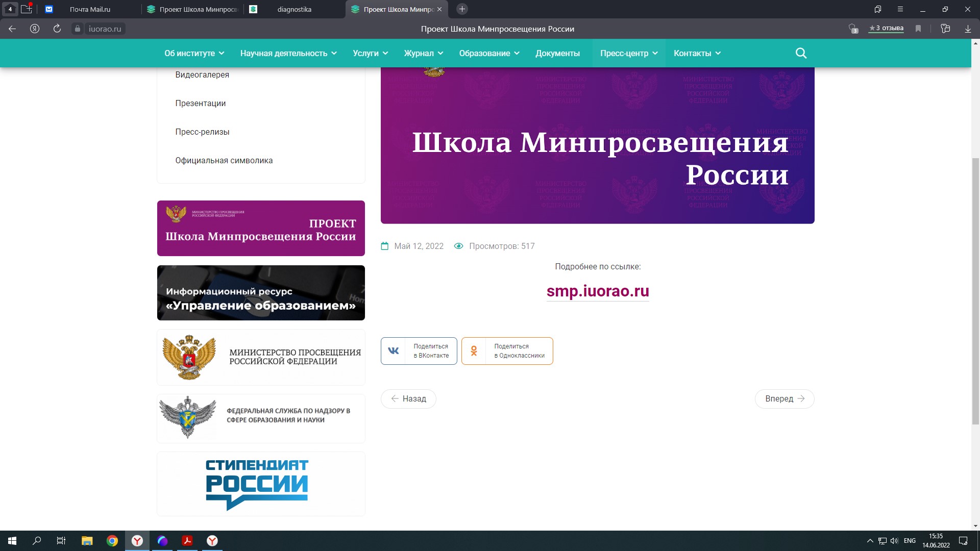Screen dimensions: 980x551
Task: Open the Стипендиат России banner
Action: point(261,484)
